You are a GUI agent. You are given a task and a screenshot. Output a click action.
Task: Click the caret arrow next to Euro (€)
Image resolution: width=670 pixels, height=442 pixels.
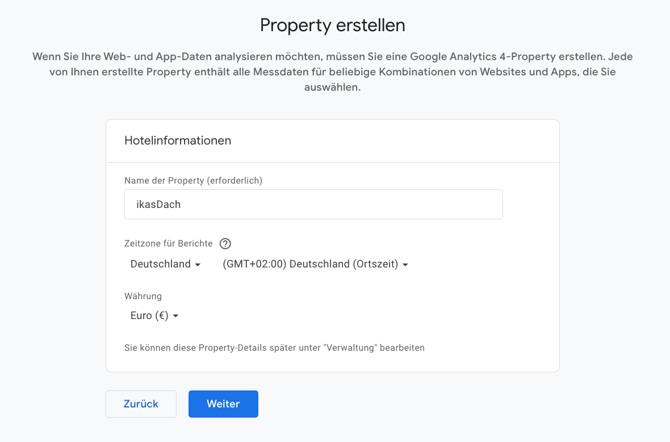tap(175, 316)
